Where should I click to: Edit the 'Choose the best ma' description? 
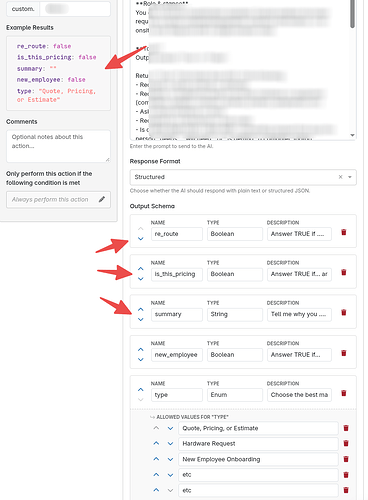299,395
